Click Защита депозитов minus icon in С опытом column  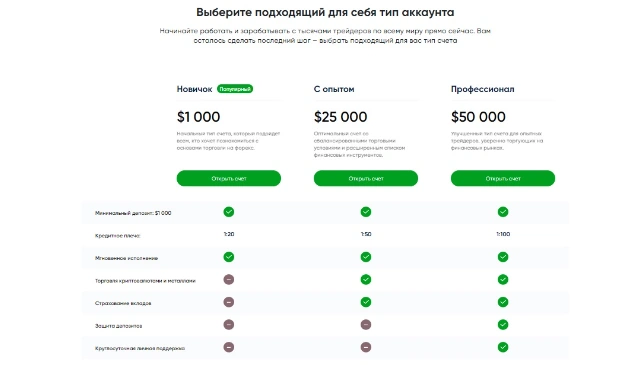pyautogui.click(x=366, y=324)
